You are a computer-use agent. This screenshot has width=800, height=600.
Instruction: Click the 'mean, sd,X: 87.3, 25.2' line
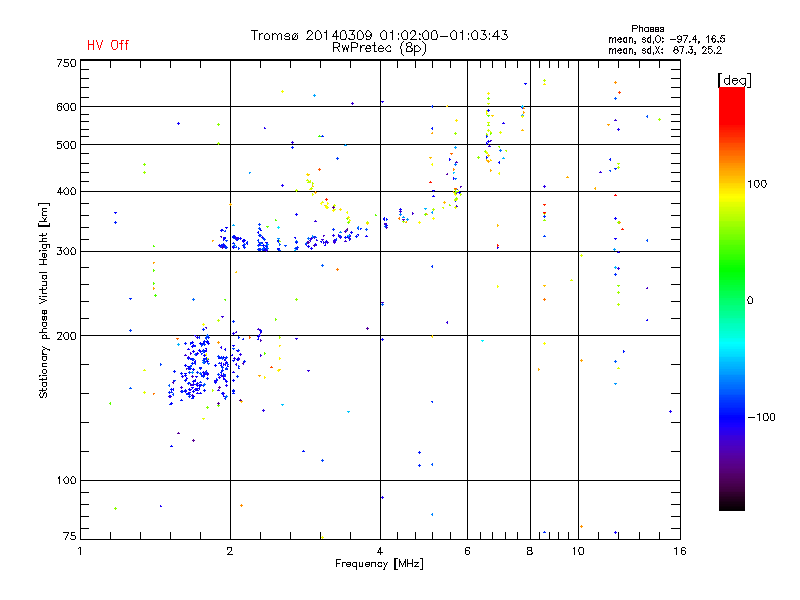(665, 50)
